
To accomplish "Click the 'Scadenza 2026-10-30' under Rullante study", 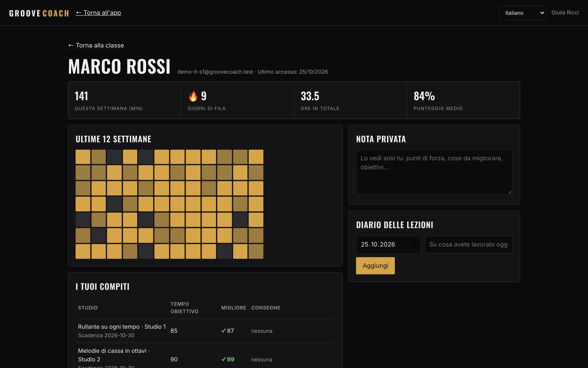I will click(106, 336).
